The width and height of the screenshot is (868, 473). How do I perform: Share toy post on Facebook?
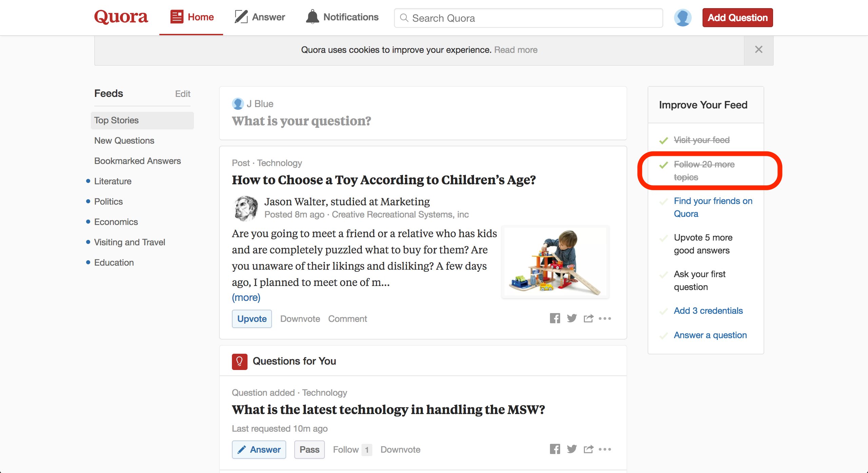pyautogui.click(x=555, y=318)
